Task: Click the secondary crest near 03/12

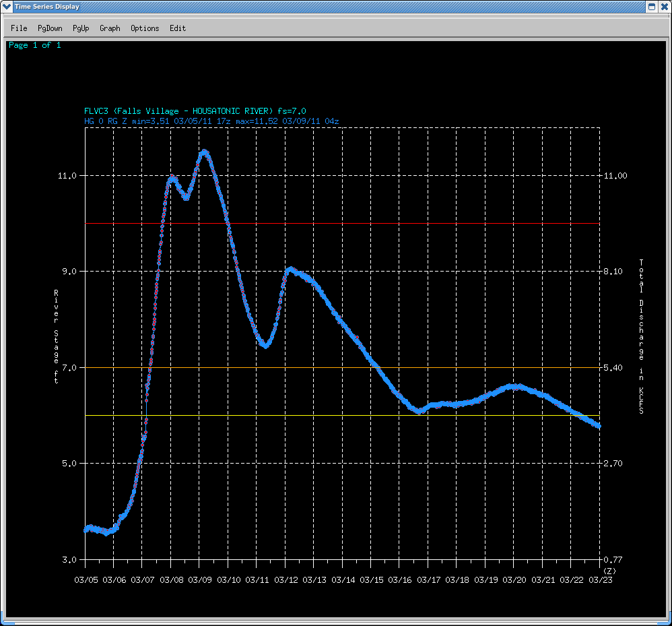Action: [291, 270]
